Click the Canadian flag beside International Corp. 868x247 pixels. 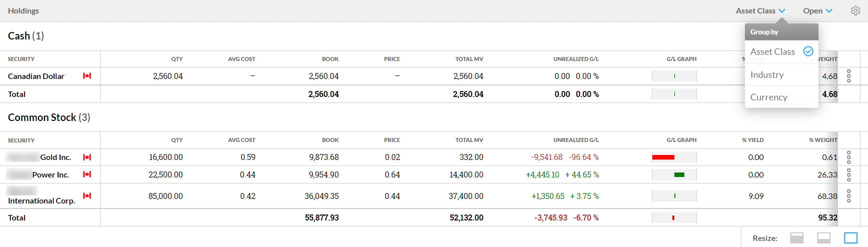pos(87,195)
